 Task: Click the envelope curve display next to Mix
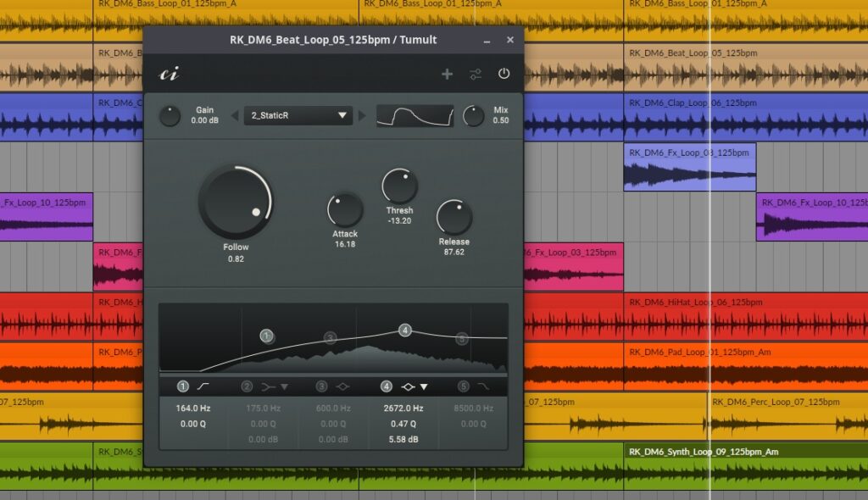point(415,116)
